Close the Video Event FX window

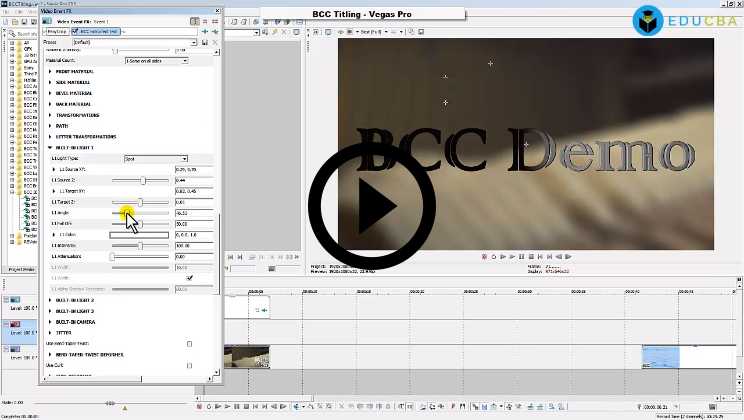coord(217,10)
